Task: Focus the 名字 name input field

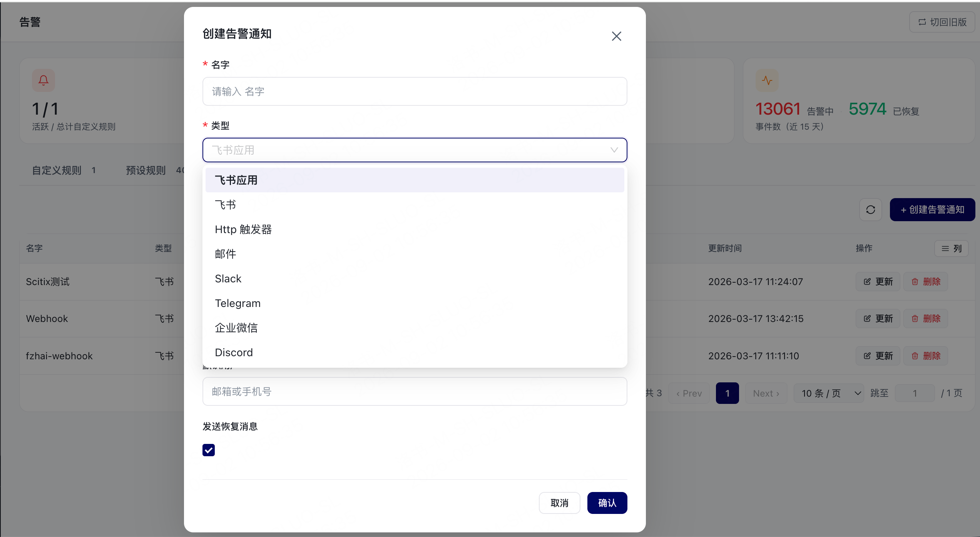Action: (x=415, y=92)
